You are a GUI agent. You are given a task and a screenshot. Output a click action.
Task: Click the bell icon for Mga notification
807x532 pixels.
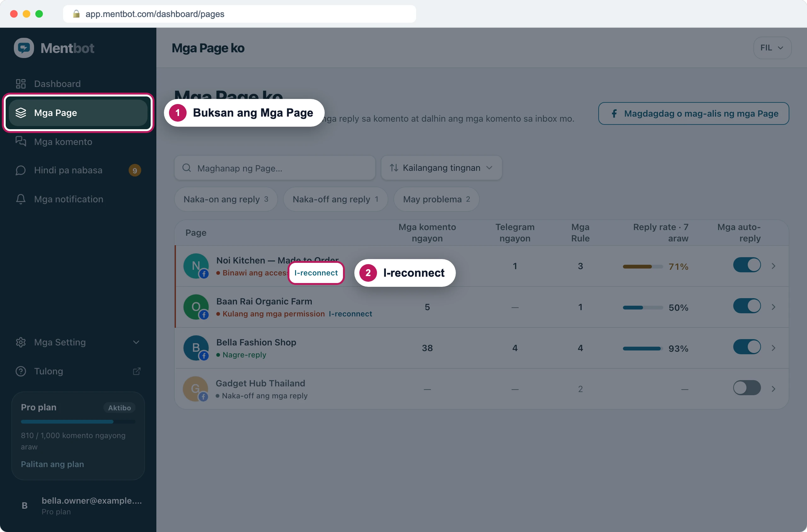(21, 199)
